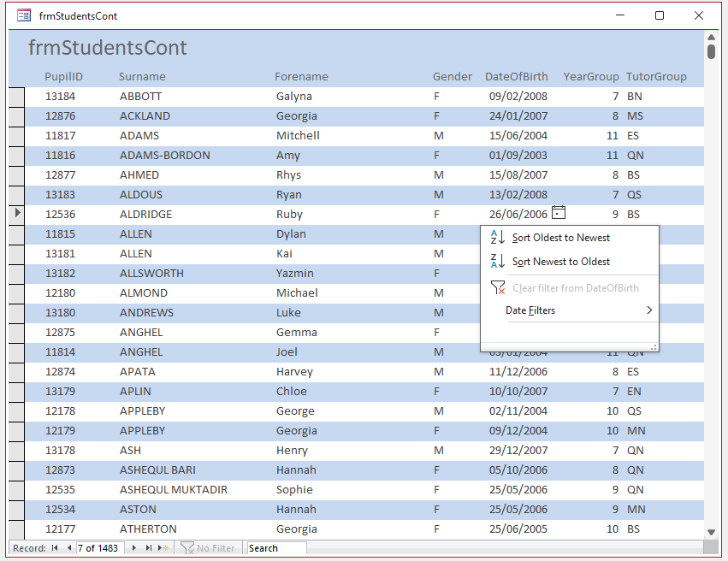The image size is (728, 561).
Task: Select Clear filter from DateOfBirth entry
Action: [x=575, y=288]
